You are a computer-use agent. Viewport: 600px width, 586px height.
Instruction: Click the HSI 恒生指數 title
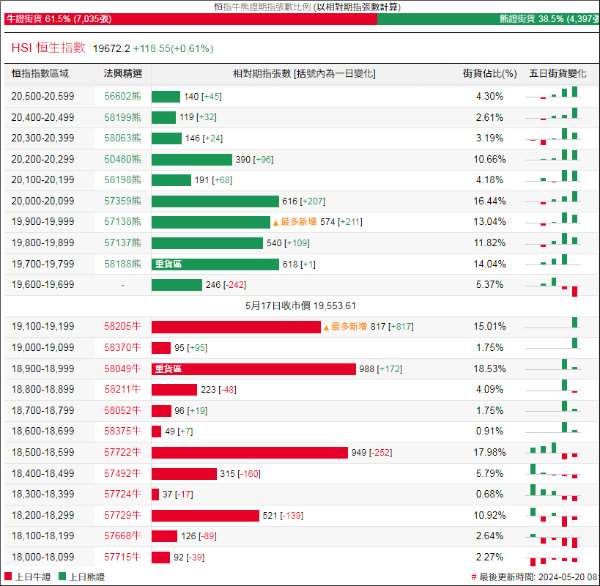[x=48, y=48]
